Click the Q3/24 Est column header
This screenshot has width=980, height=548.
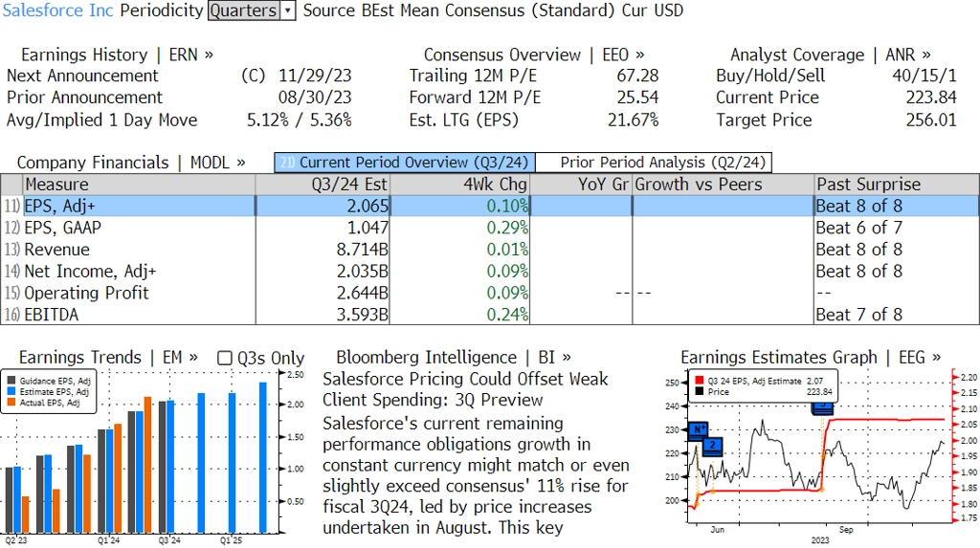pos(323,185)
